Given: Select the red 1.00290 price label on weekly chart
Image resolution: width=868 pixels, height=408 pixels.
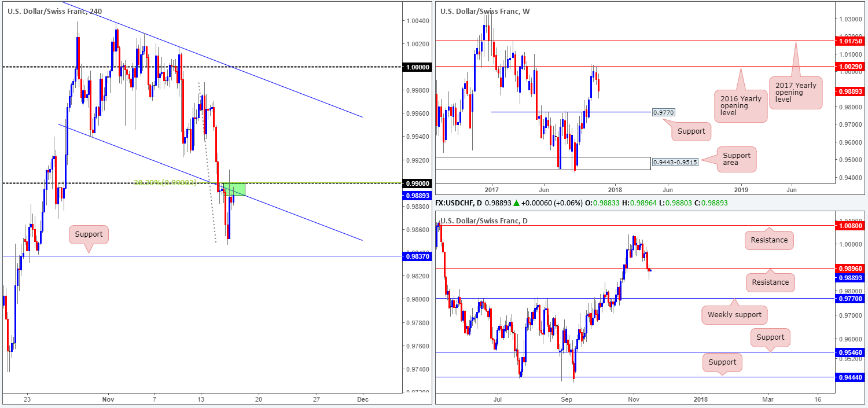Looking at the screenshot, I should (x=851, y=67).
